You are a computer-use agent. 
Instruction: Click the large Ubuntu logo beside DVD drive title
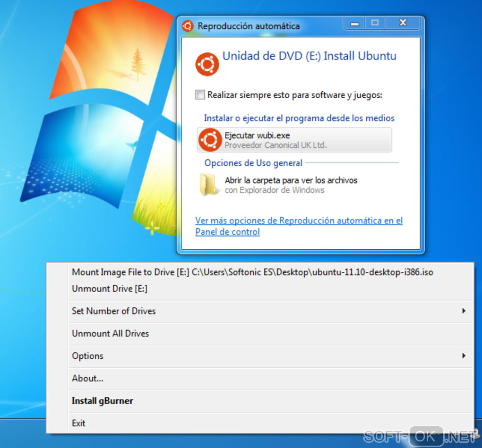207,64
